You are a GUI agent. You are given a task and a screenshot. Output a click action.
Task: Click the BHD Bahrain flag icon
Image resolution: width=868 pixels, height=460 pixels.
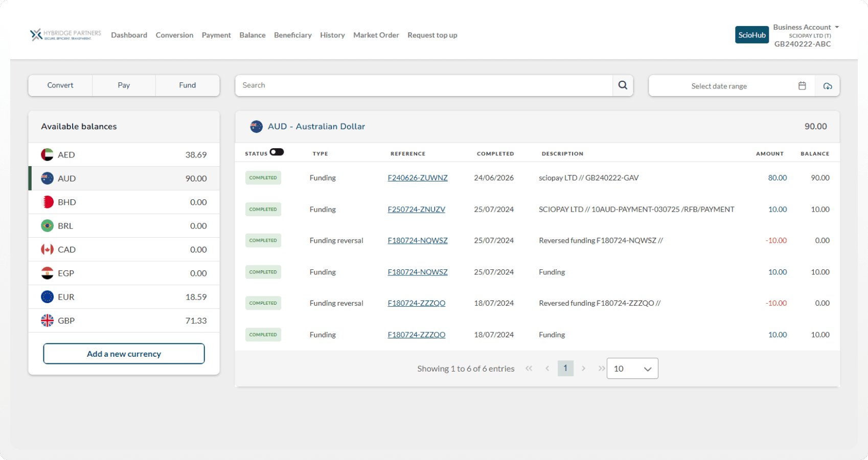coord(47,202)
